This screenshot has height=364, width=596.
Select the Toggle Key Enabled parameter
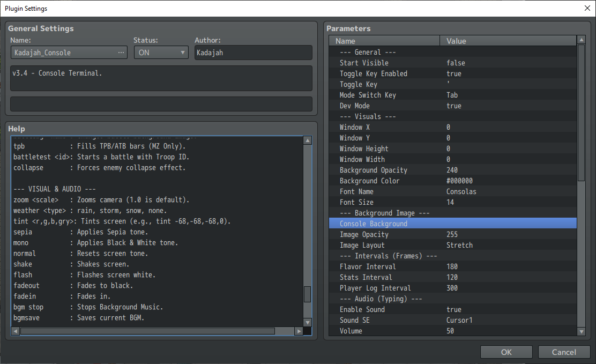click(x=453, y=74)
